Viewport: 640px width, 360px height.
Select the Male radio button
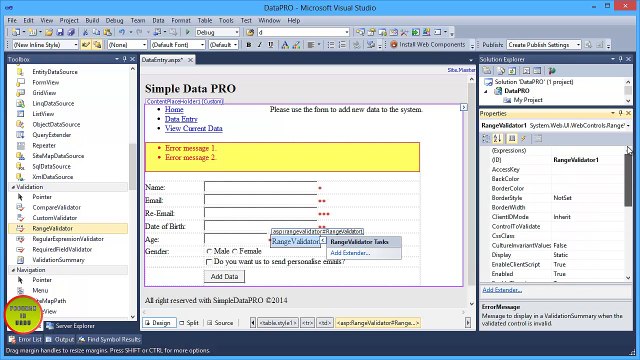click(x=209, y=251)
